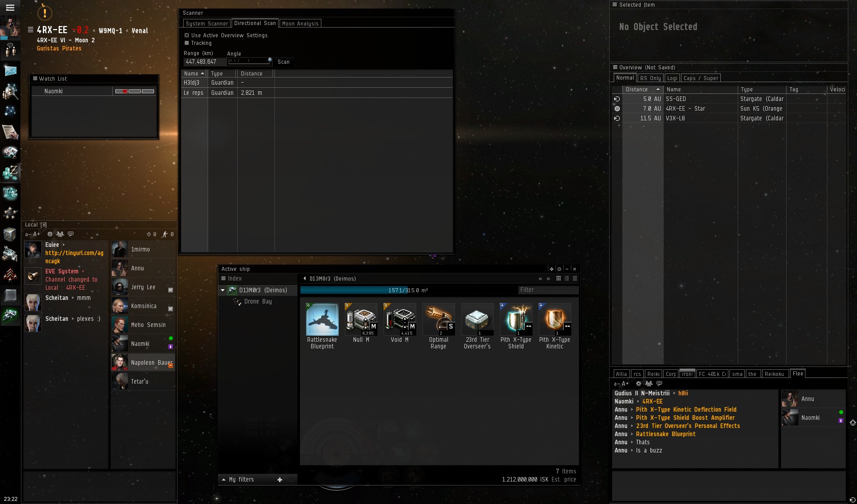Open the Selected Item window menu
The width and height of the screenshot is (857, 504).
[x=615, y=5]
